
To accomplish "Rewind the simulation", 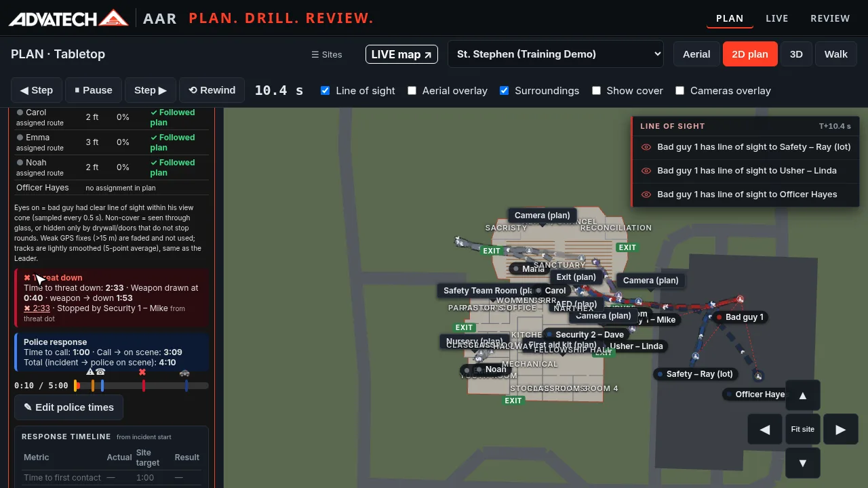I will pyautogui.click(x=212, y=90).
